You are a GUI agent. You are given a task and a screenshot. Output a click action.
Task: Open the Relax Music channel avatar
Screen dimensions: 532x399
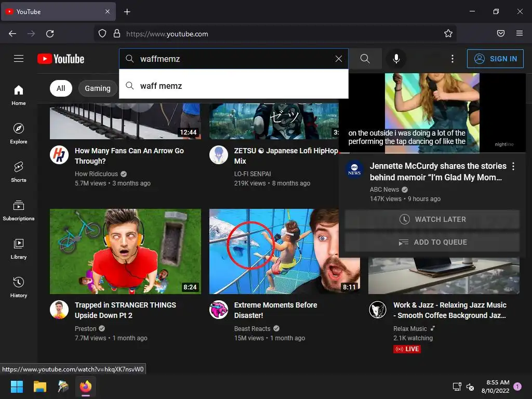(378, 310)
